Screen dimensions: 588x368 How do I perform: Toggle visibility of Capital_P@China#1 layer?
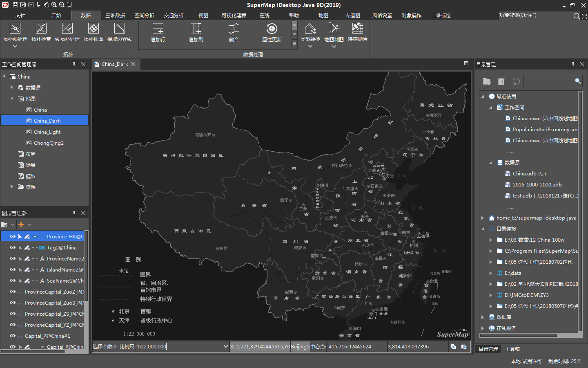13,336
